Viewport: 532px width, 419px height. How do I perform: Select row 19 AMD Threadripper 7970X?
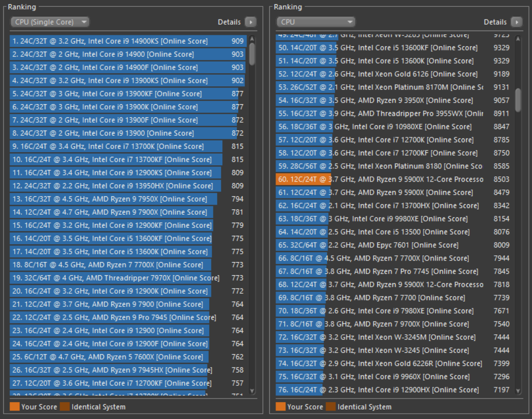tap(128, 278)
